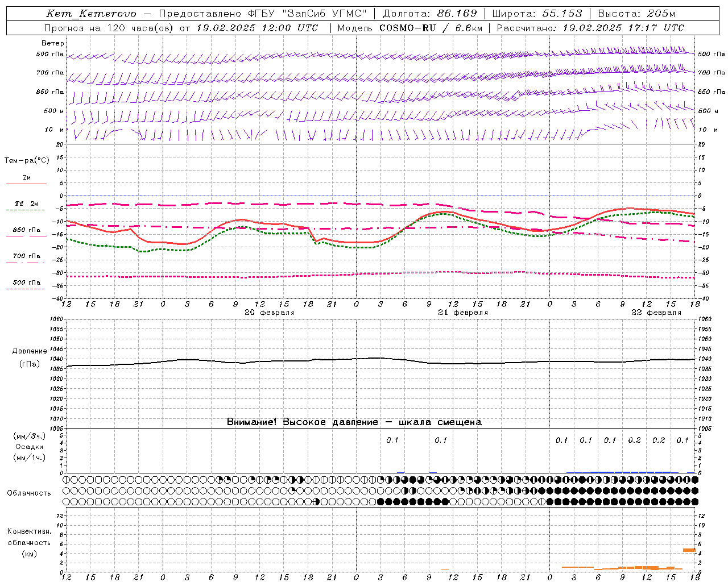Click the dash-dot line sample under 700 гПа legend

pos(25,263)
